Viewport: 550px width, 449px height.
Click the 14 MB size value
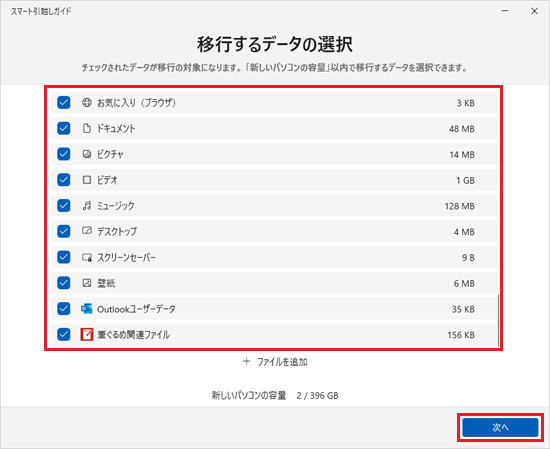point(462,154)
